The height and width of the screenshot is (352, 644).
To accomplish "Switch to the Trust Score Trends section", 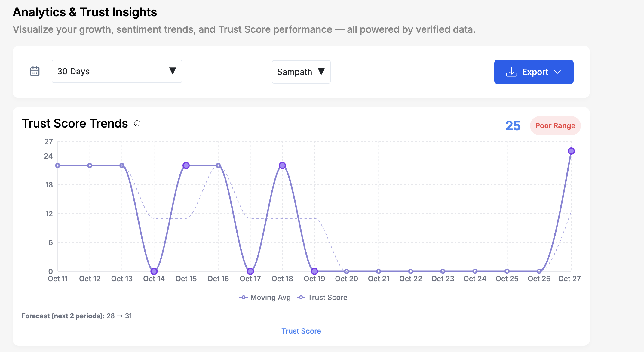I will pyautogui.click(x=75, y=123).
